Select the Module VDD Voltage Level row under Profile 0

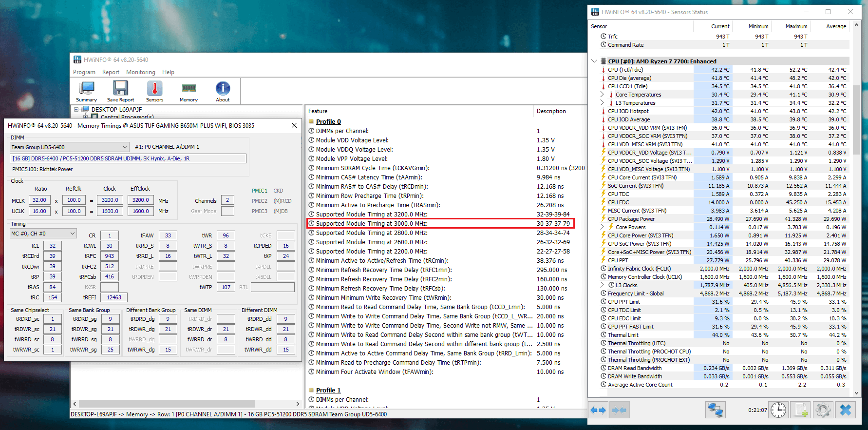447,140
